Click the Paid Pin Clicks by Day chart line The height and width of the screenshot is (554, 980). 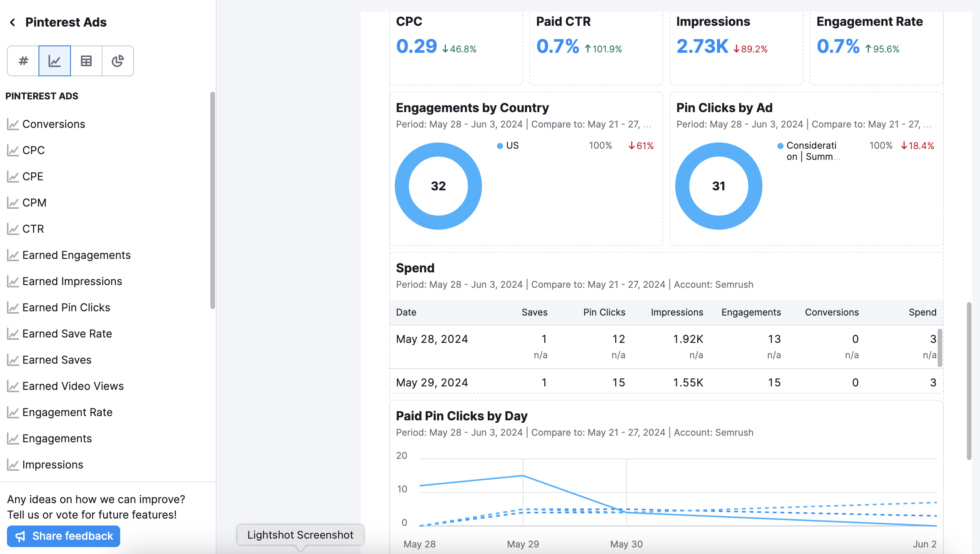point(523,476)
